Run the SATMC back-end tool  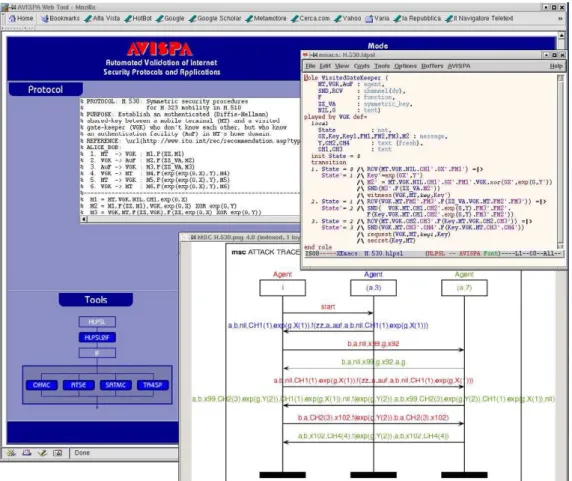pyautogui.click(x=116, y=385)
